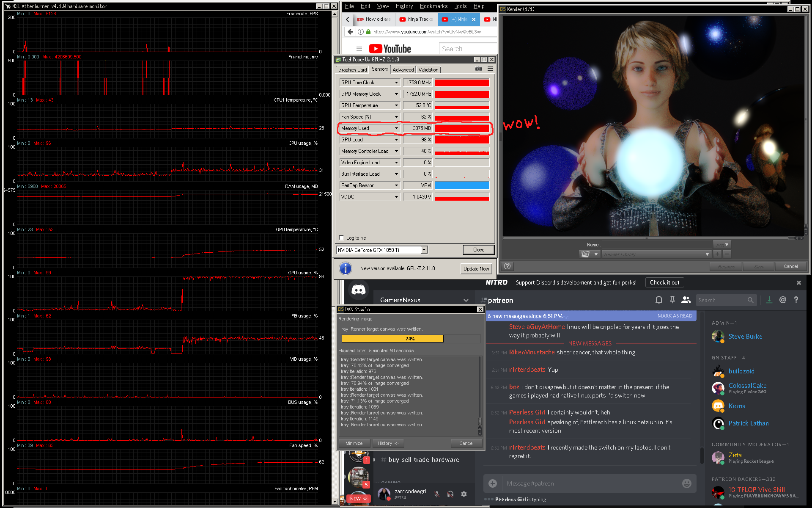
Task: Open Discord notification bell settings
Action: pos(658,300)
